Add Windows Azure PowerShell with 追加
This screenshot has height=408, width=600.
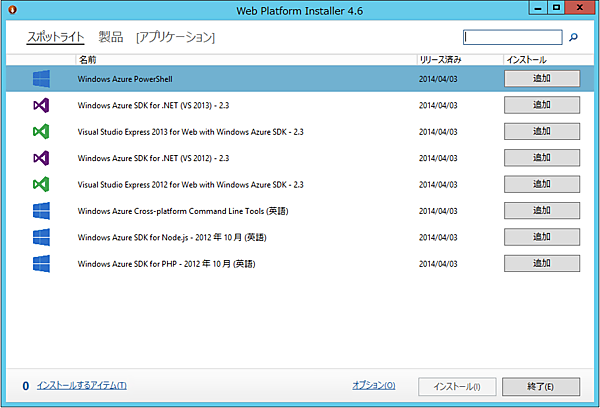pos(542,78)
